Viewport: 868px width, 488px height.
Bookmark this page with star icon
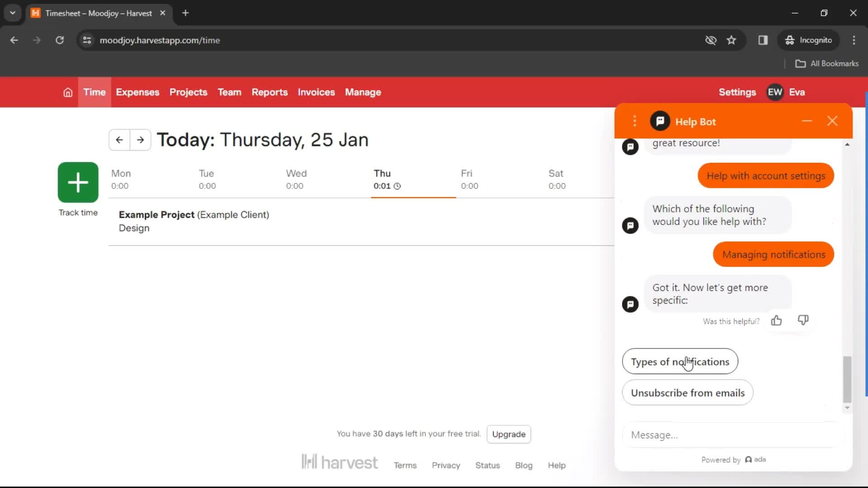(x=731, y=40)
